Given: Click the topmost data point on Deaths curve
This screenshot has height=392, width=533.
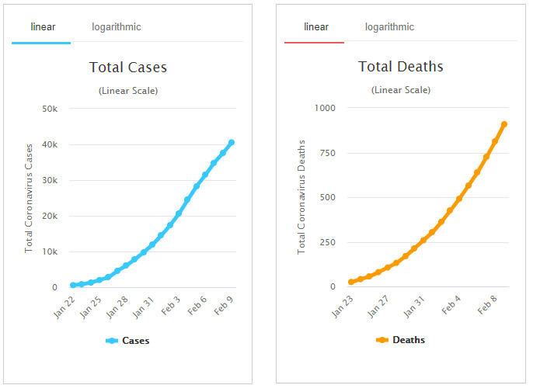Looking at the screenshot, I should click(504, 124).
